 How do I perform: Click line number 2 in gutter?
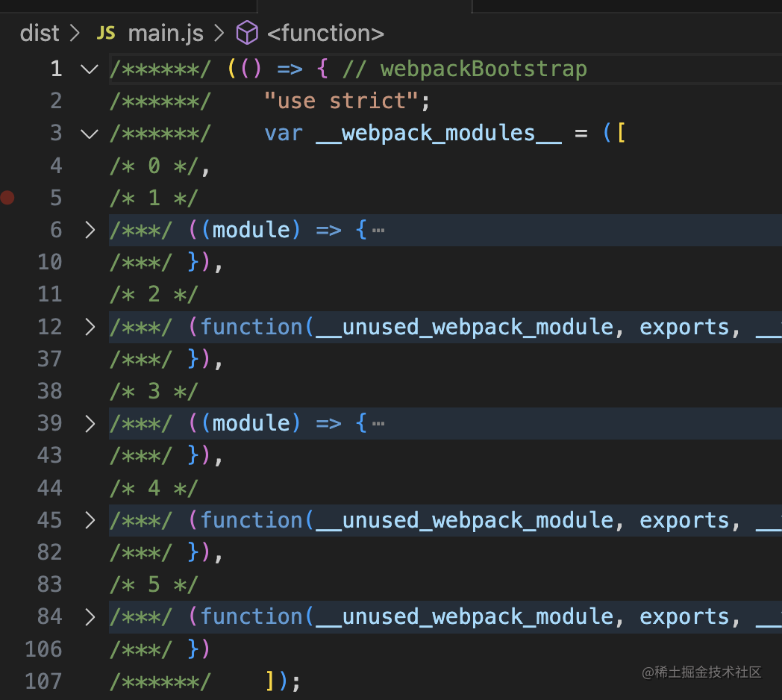coord(56,101)
